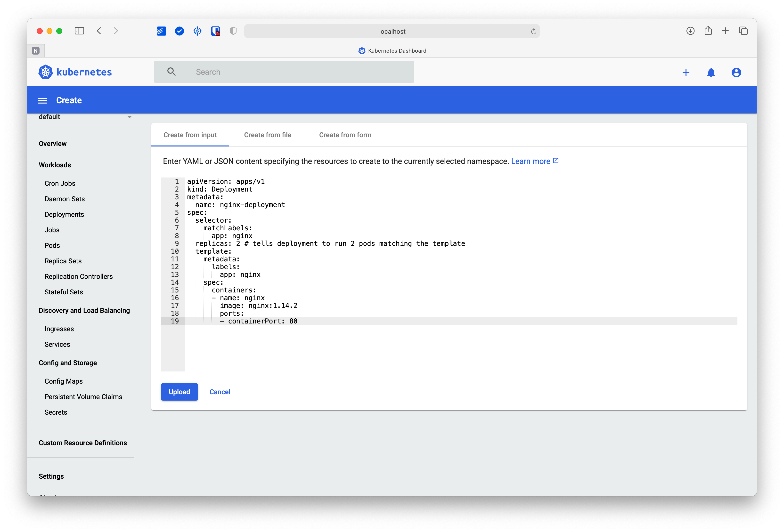
Task: Toggle the Safari sidebar icon
Action: point(79,31)
